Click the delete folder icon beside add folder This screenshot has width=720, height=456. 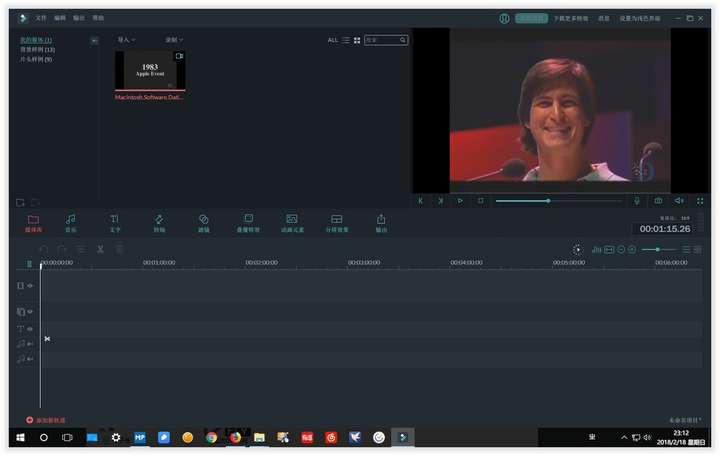(35, 203)
